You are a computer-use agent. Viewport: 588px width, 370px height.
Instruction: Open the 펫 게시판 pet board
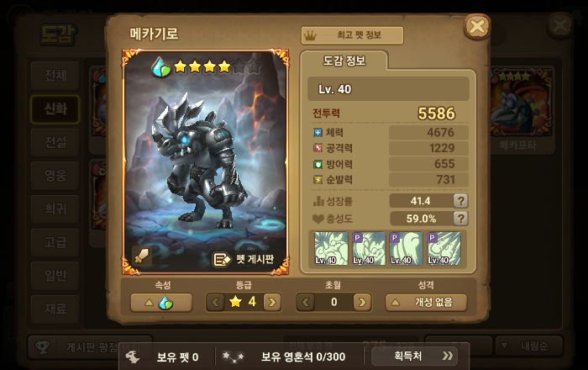244,259
